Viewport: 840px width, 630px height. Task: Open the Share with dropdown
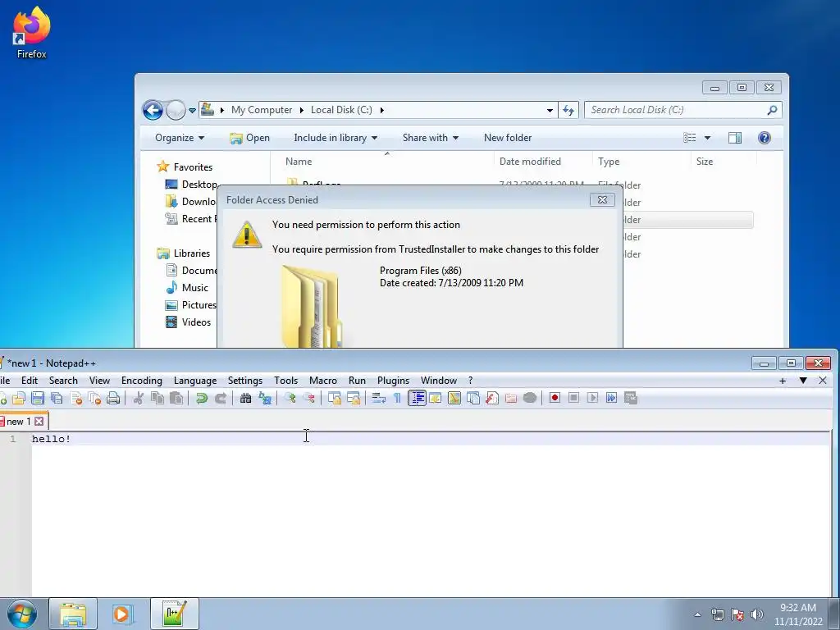pyautogui.click(x=430, y=138)
